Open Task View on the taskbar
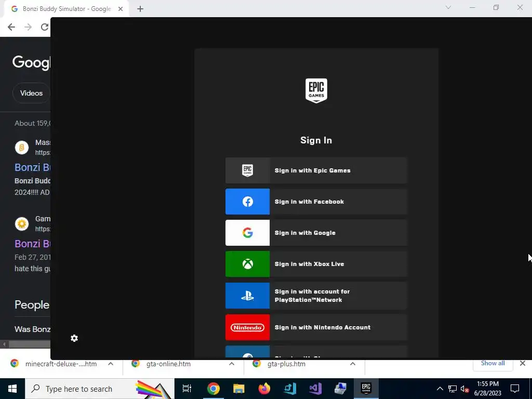 (187, 389)
